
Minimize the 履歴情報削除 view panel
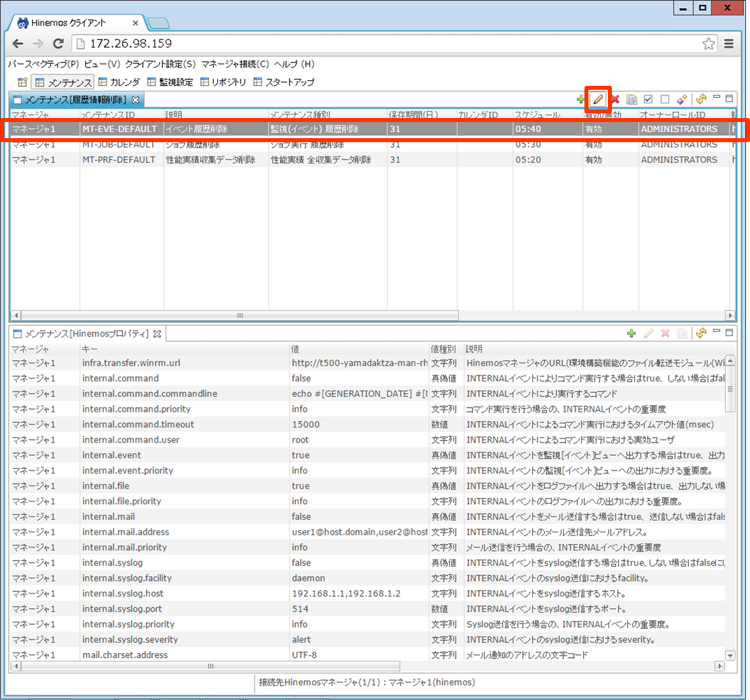[716, 97]
